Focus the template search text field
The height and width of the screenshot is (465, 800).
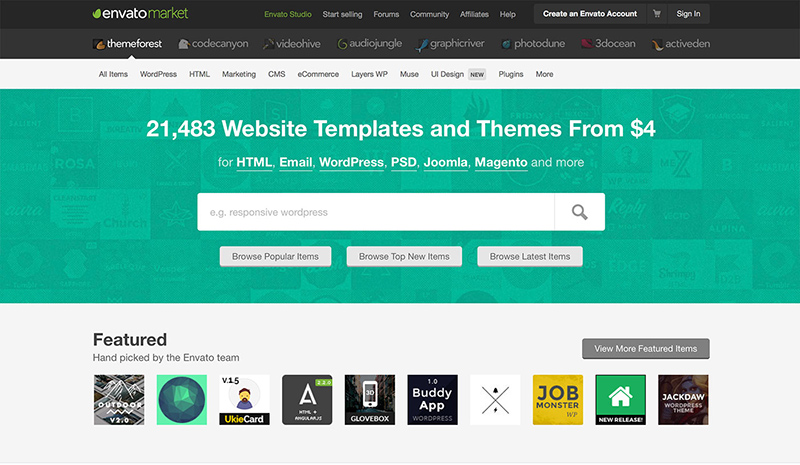click(x=376, y=212)
